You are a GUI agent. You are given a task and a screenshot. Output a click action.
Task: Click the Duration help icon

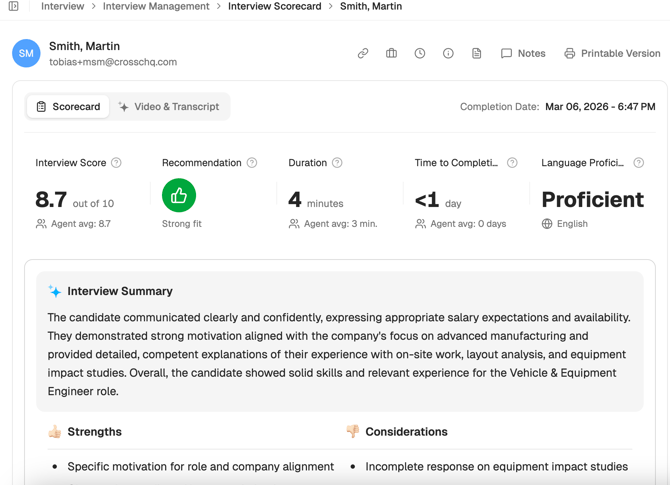[337, 163]
